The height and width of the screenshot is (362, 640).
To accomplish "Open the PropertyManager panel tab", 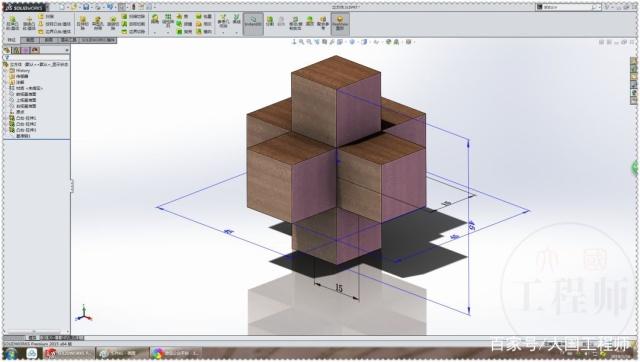I will click(x=16, y=50).
